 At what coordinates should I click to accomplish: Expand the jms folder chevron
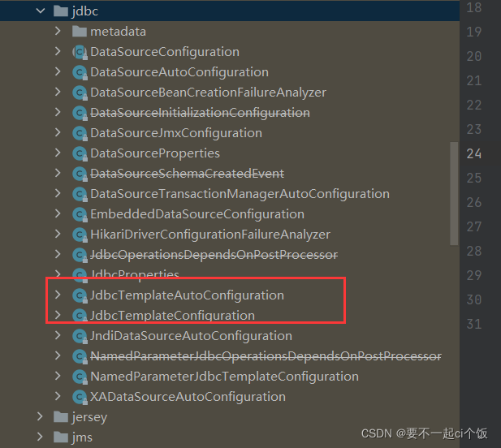click(40, 437)
